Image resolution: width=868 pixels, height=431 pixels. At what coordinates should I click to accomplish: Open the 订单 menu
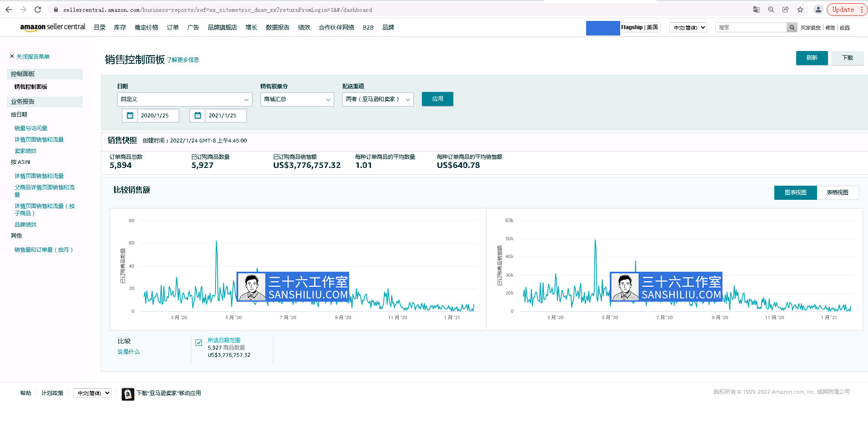pyautogui.click(x=173, y=28)
